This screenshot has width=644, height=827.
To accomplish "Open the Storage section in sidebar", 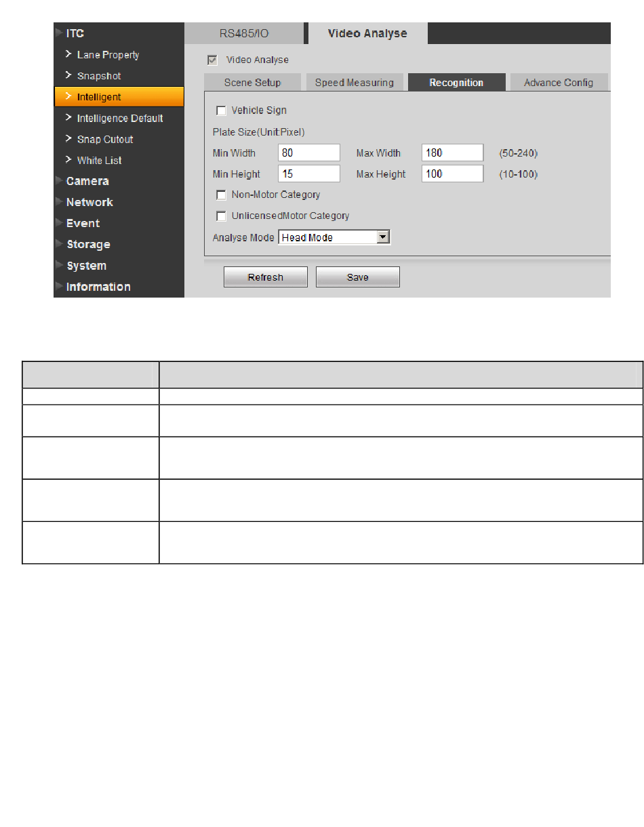I will pyautogui.click(x=87, y=245).
